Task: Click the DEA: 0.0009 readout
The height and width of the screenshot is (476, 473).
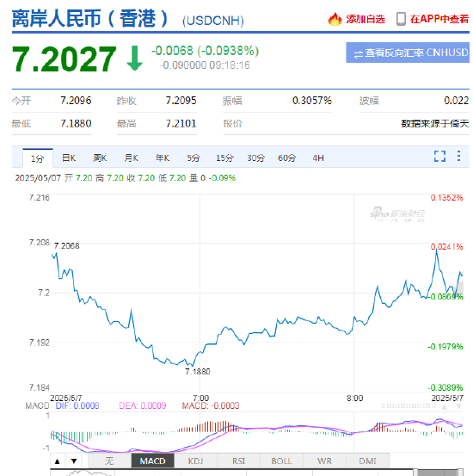Action: point(143,405)
